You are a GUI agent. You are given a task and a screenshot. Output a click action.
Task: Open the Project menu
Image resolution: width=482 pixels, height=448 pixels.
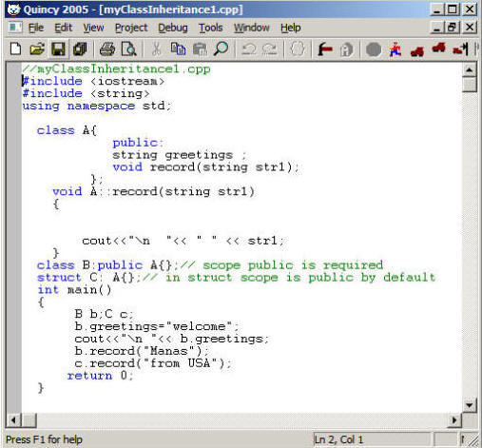point(131,28)
